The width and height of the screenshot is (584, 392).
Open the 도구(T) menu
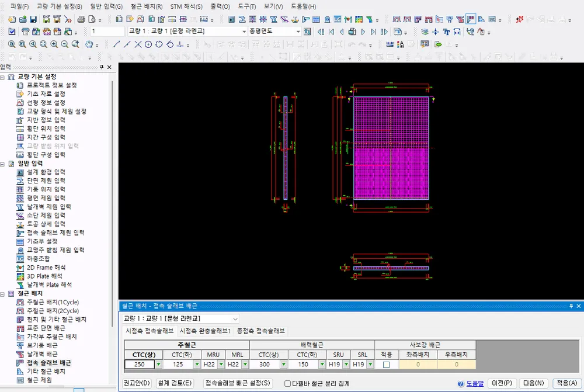247,6
